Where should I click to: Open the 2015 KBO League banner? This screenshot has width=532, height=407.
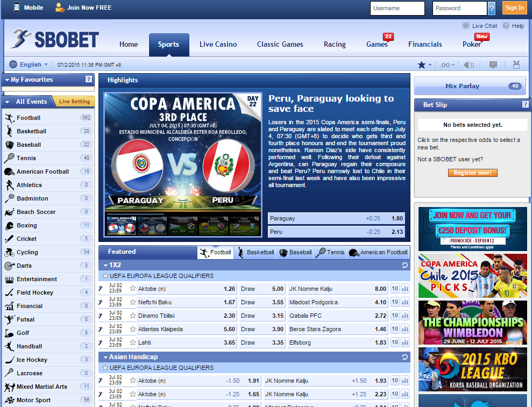tap(473, 369)
